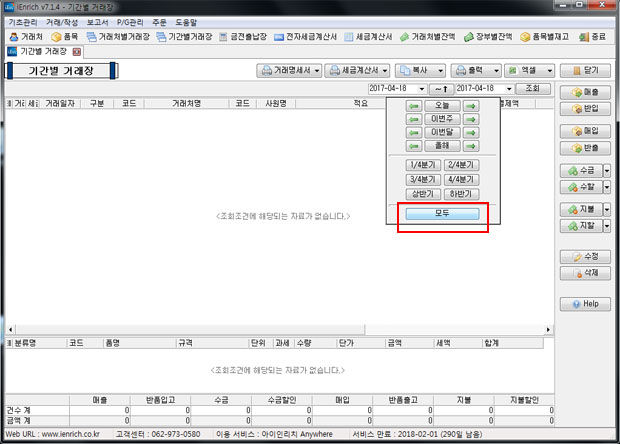Choose 이번달 in the date range popup
This screenshot has width=620, height=444.
[441, 132]
